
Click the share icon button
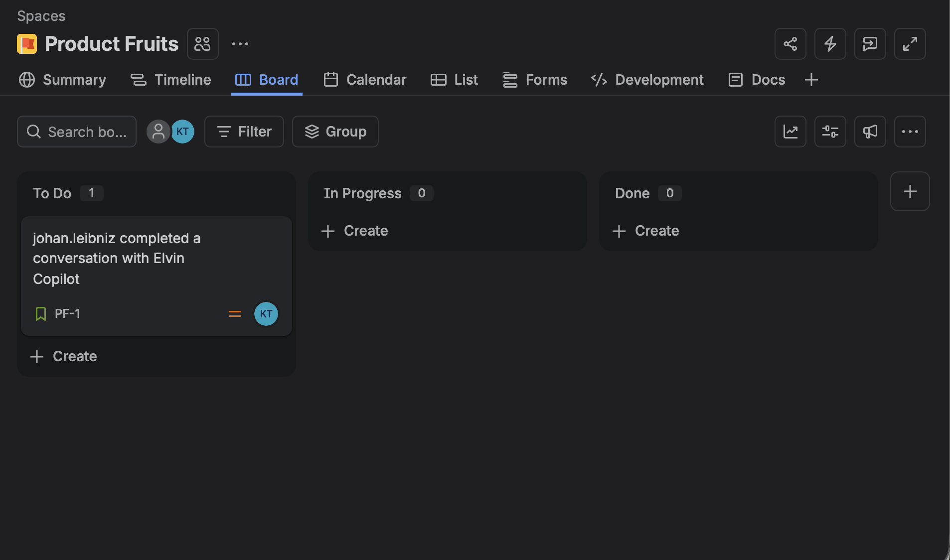(791, 44)
